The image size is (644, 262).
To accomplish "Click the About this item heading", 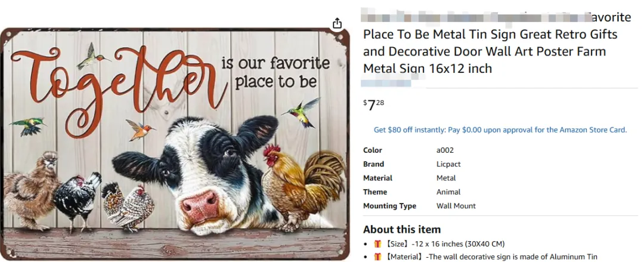I will 402,229.
